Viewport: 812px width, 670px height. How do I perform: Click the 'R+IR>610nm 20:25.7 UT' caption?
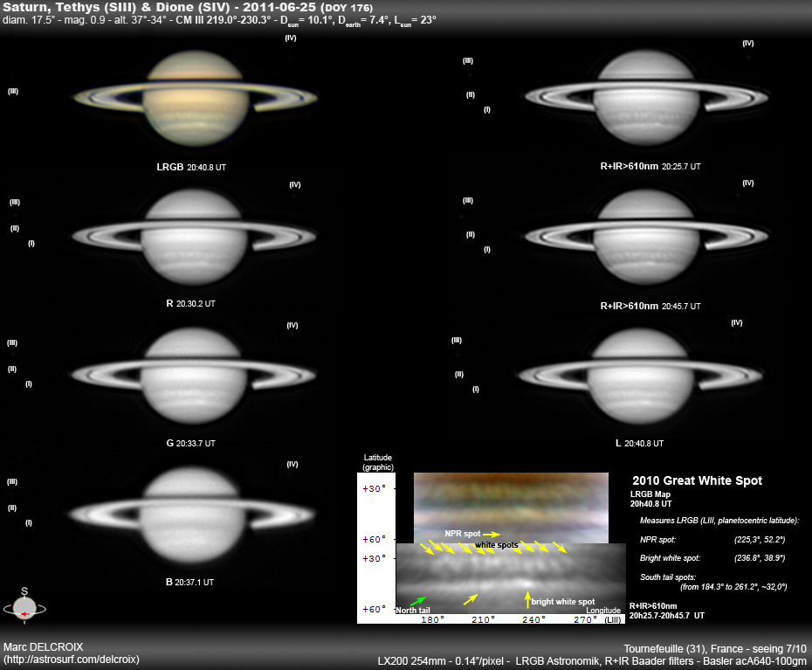(650, 166)
